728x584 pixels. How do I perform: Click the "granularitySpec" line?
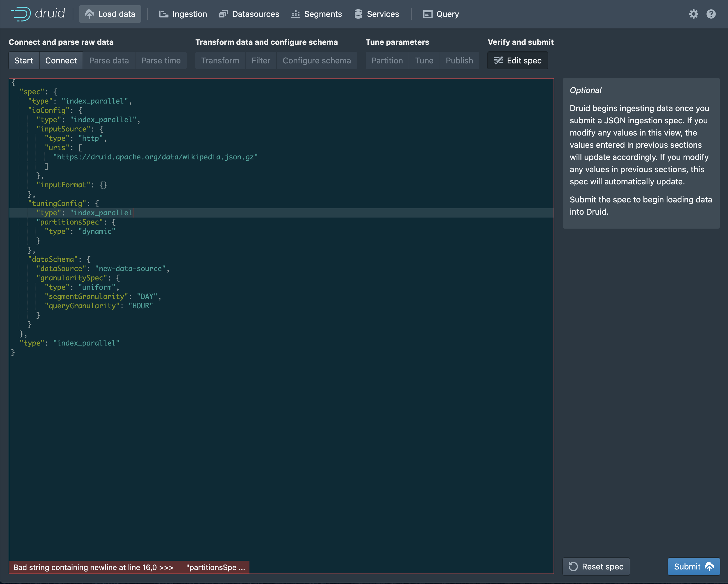coord(78,278)
